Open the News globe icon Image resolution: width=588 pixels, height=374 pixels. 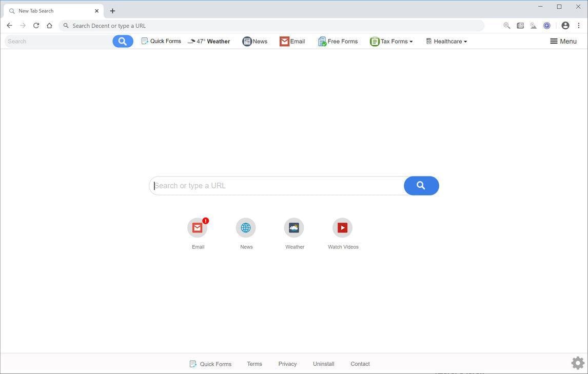click(x=245, y=227)
